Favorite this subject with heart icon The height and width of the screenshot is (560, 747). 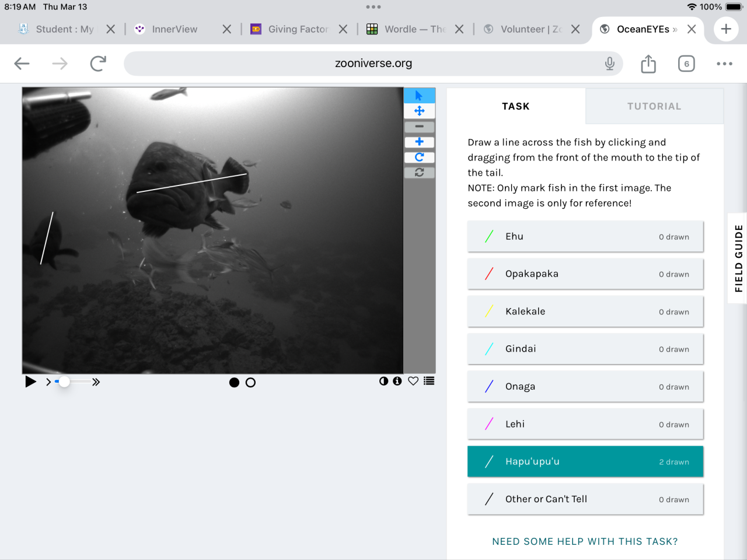pyautogui.click(x=413, y=381)
